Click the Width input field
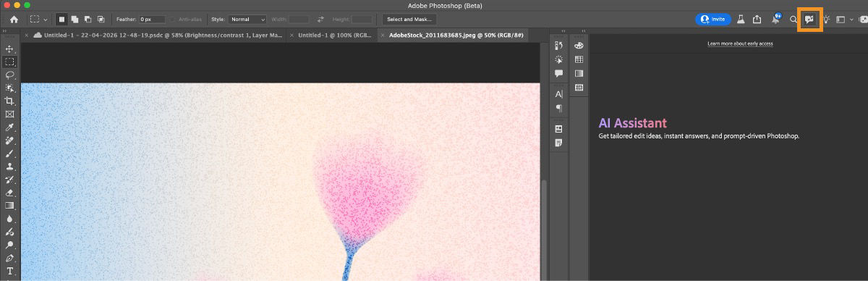The width and height of the screenshot is (868, 281). [x=299, y=20]
